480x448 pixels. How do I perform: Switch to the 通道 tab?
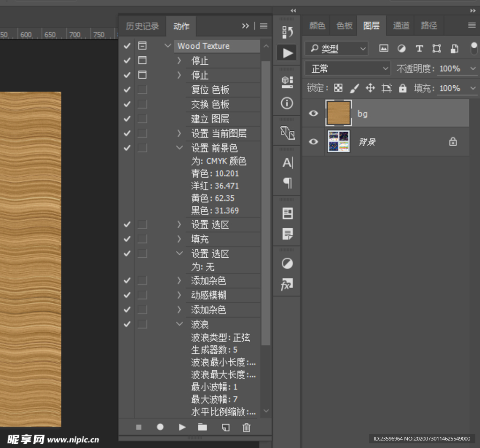click(400, 26)
